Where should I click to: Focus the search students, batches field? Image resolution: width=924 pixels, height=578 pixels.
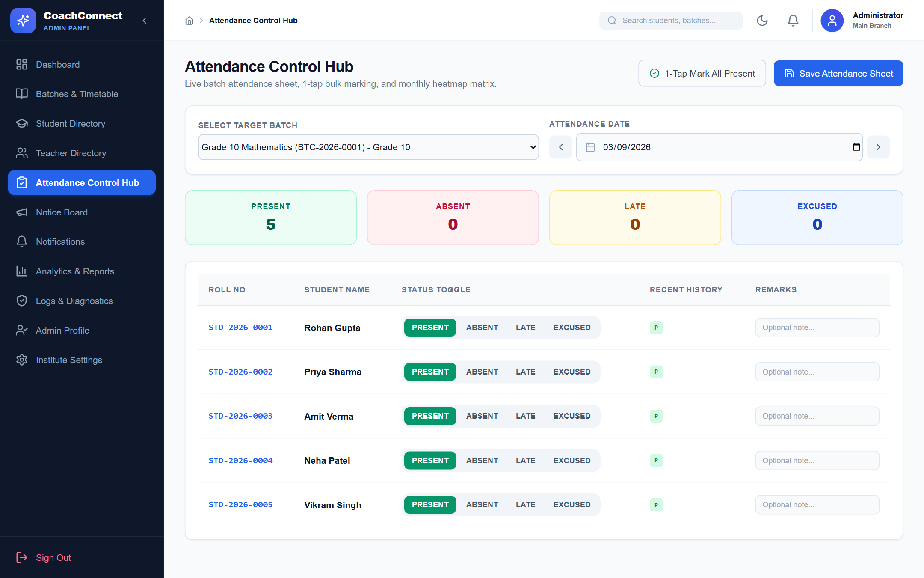pos(671,21)
